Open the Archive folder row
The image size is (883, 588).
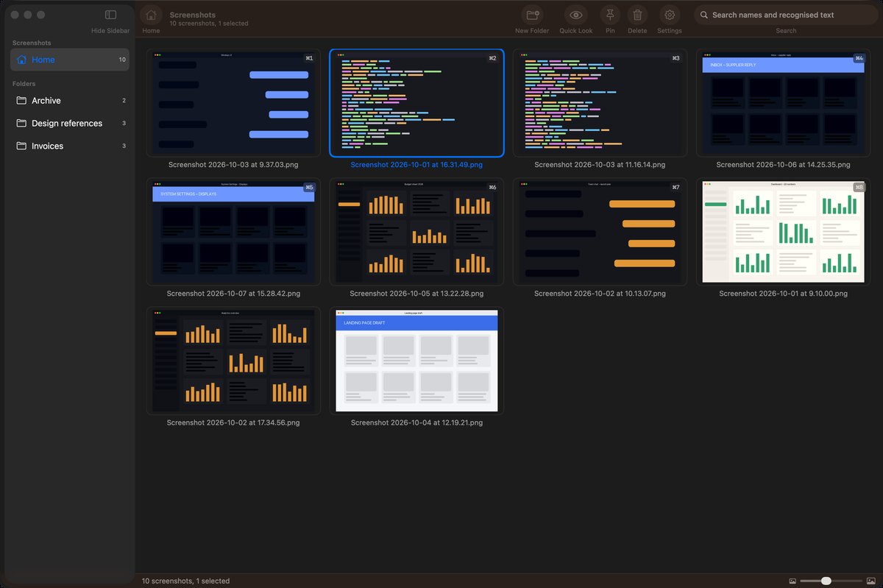click(70, 100)
